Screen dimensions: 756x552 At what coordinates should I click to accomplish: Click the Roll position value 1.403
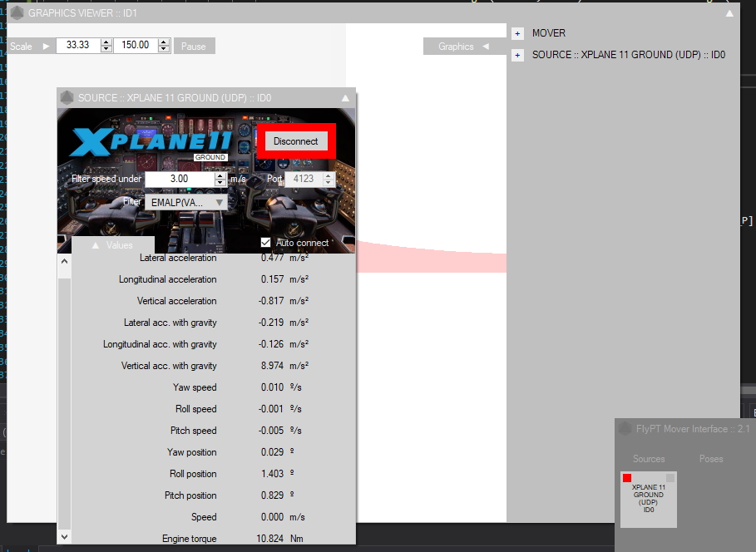[273, 474]
